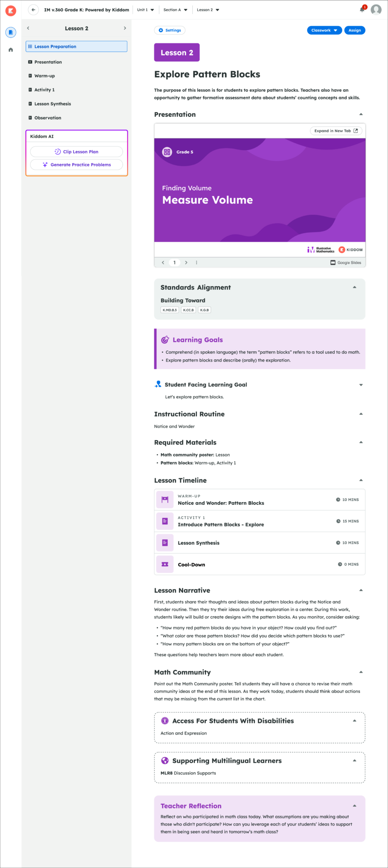The image size is (388, 868).
Task: Open slide options three-dot menu
Action: [x=197, y=262]
